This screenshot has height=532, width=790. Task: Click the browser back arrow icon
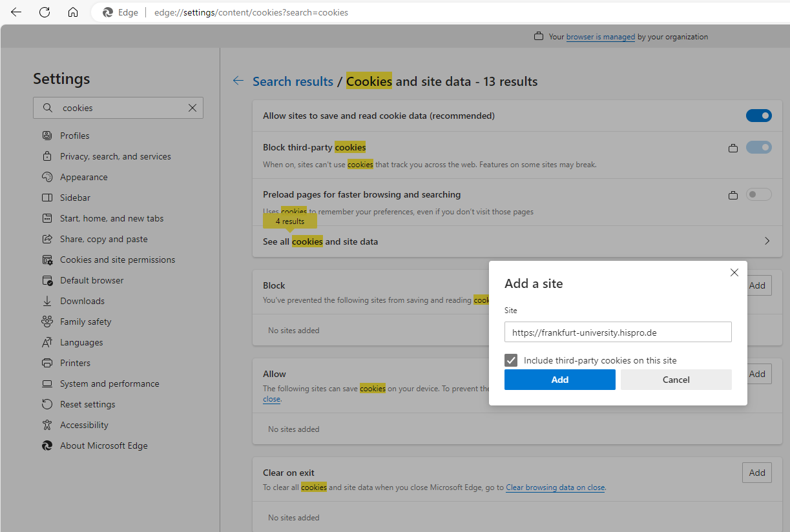16,12
